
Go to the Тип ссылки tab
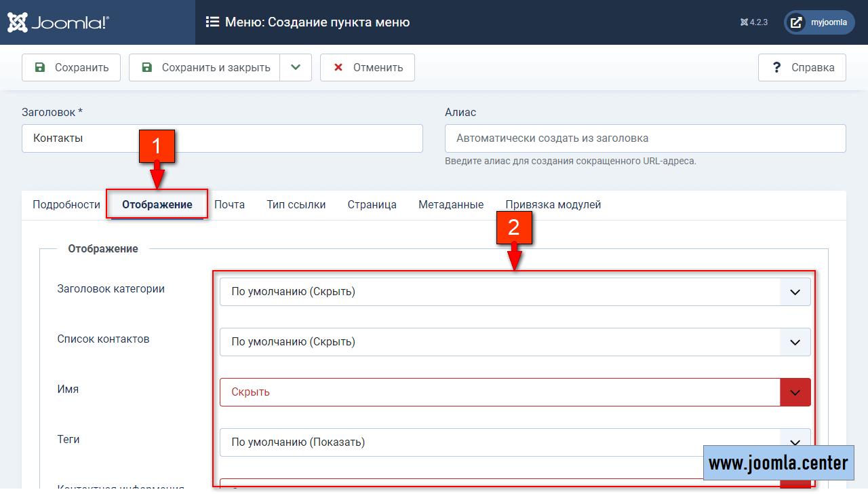pyautogui.click(x=296, y=204)
